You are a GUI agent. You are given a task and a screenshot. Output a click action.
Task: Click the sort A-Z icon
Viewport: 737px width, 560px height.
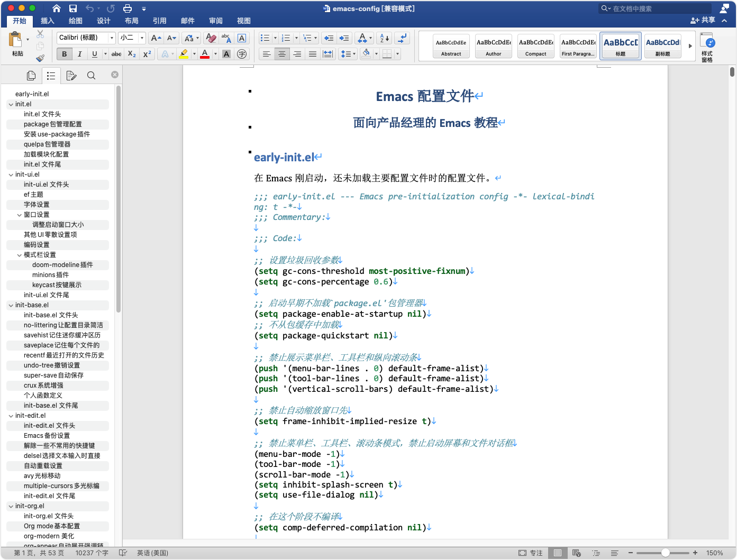coord(385,38)
